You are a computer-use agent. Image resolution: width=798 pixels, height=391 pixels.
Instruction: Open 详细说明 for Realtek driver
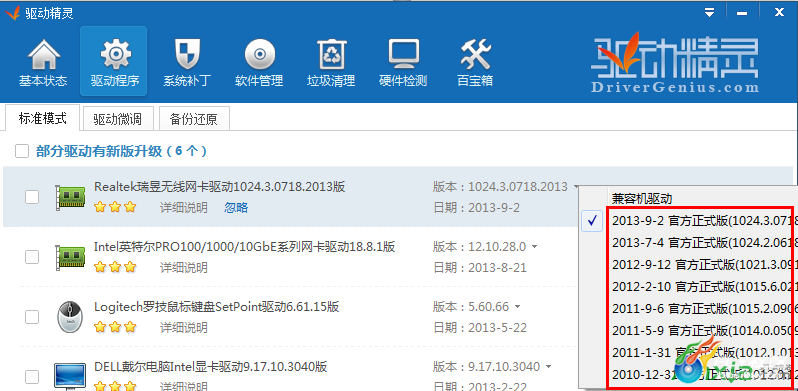coord(184,208)
